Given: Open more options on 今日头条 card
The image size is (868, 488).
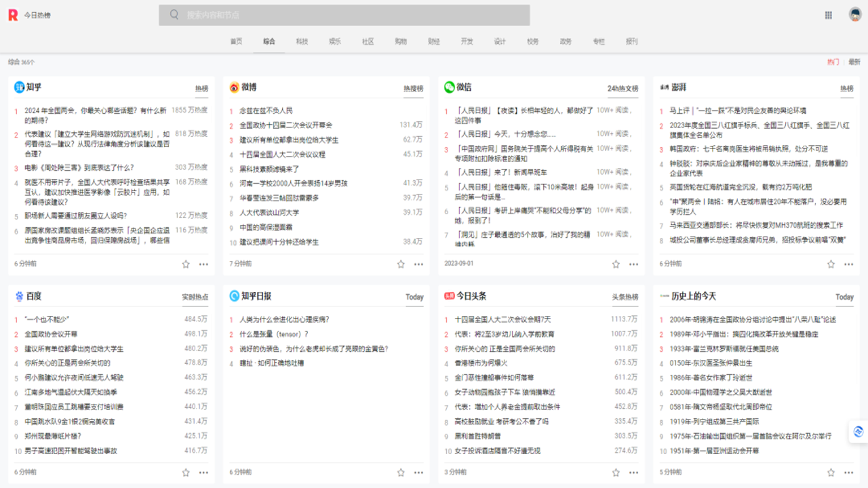Looking at the screenshot, I should tap(633, 472).
